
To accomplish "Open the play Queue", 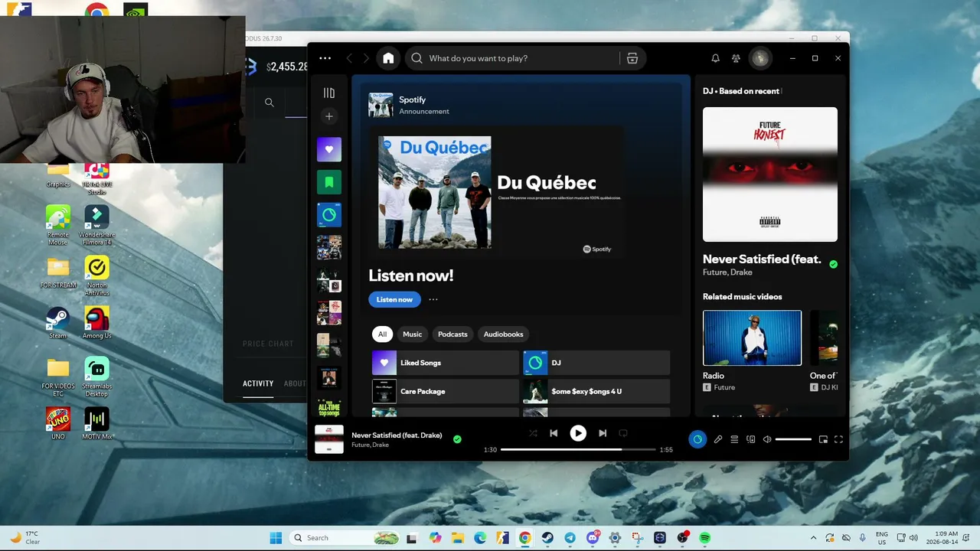I will click(734, 439).
